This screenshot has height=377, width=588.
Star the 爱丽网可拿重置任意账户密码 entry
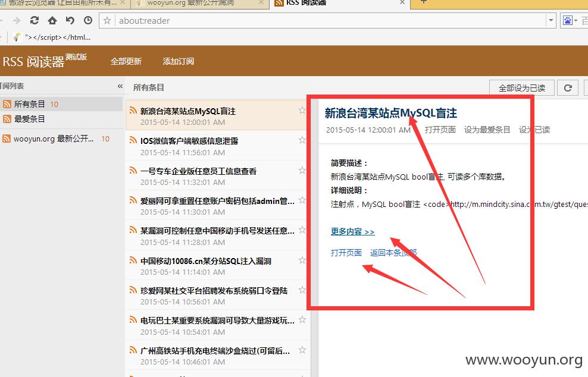click(x=302, y=200)
